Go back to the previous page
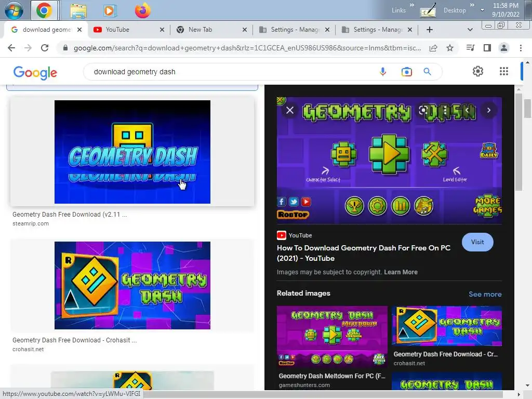The image size is (532, 399). click(11, 48)
